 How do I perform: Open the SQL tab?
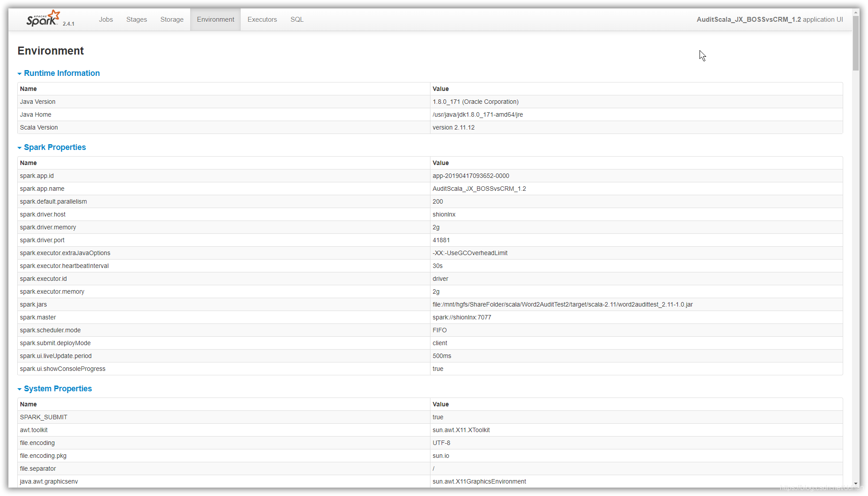pos(297,20)
